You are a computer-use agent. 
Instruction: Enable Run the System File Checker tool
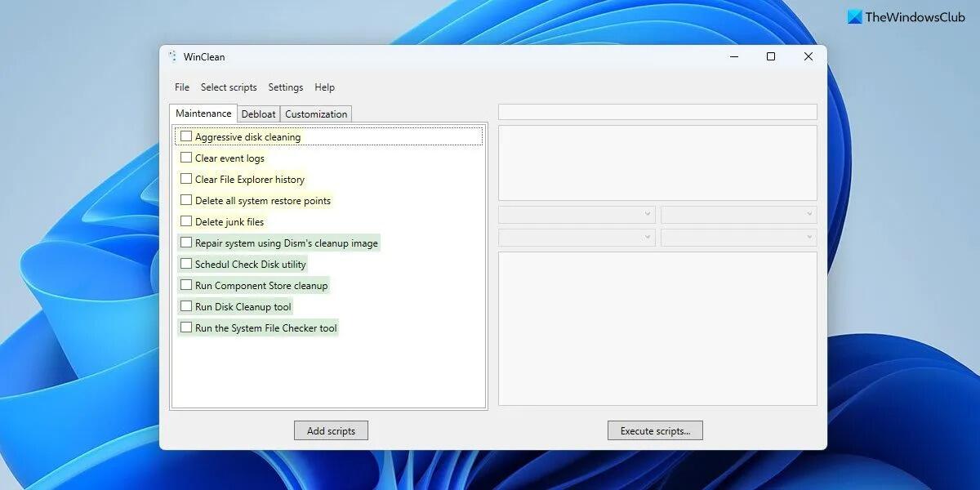(x=185, y=327)
